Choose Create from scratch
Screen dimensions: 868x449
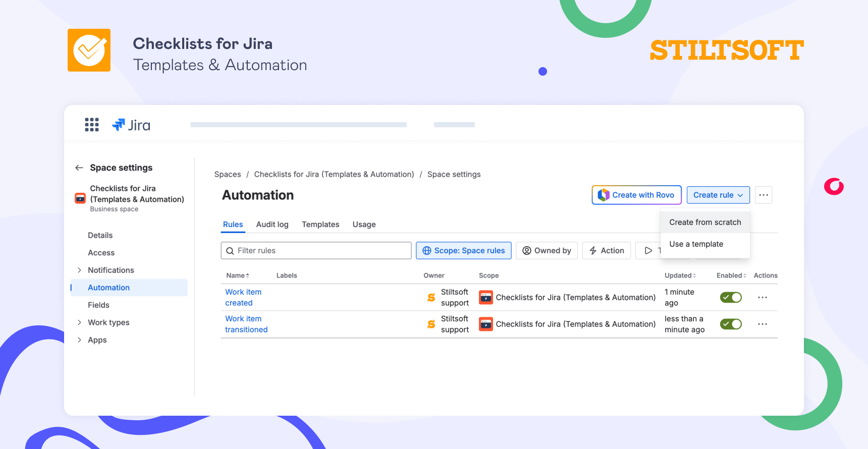point(705,222)
